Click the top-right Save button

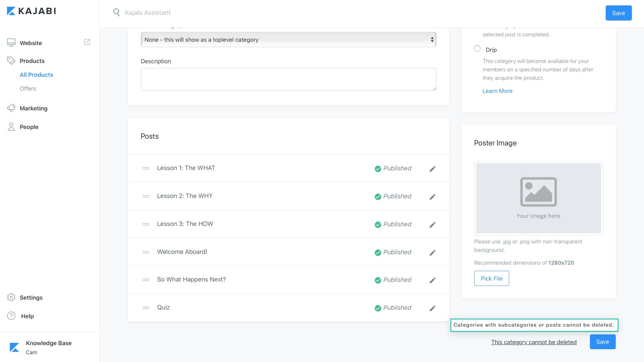click(618, 13)
